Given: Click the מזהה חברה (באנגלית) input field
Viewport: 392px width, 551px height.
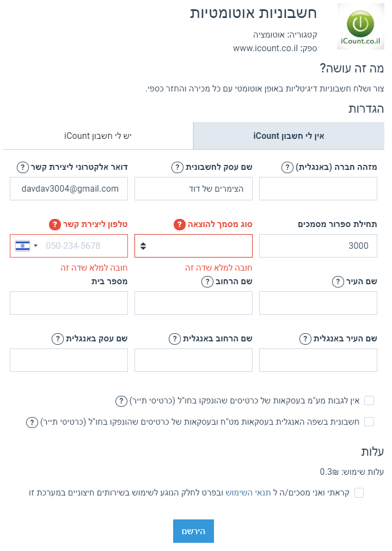Looking at the screenshot, I should click(x=318, y=189).
